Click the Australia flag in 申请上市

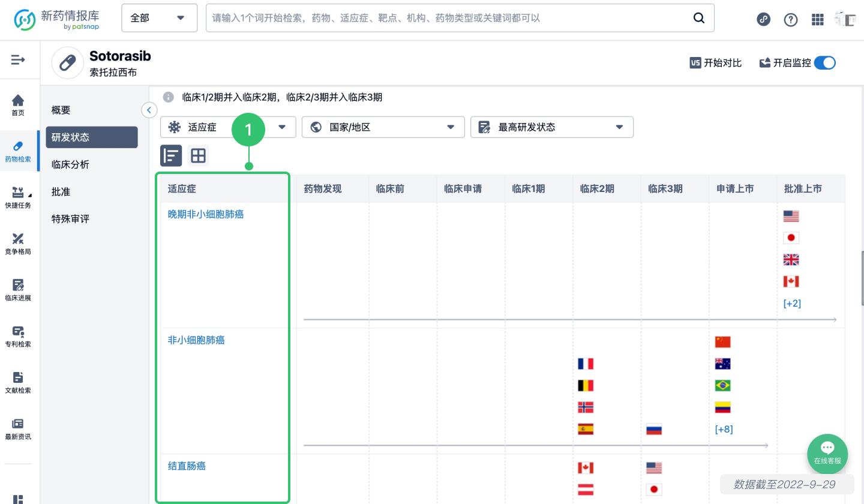723,364
